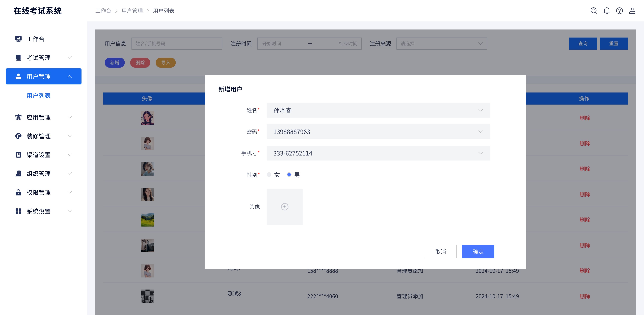The height and width of the screenshot is (315, 644).
Task: Click the 考试管理 book icon
Action: point(18,58)
